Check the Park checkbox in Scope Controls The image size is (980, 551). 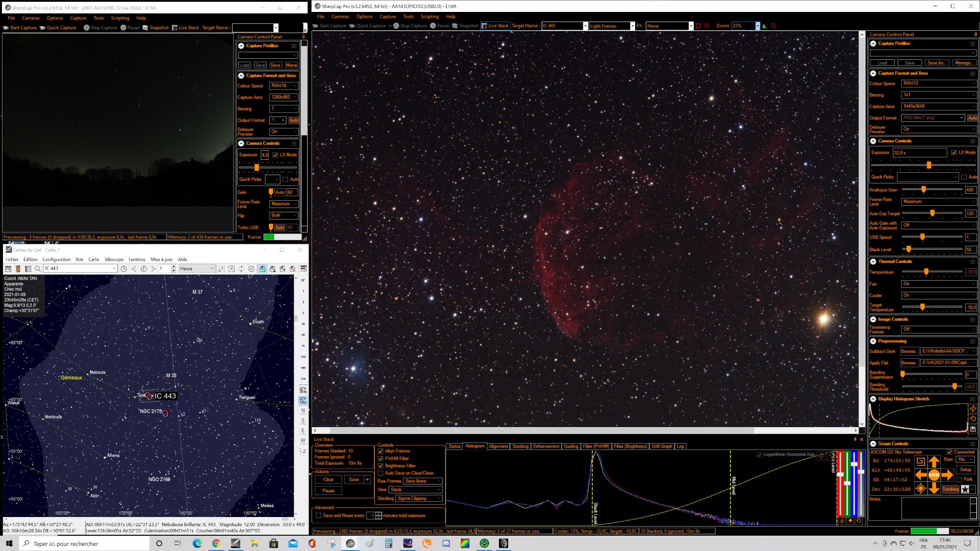pos(958,479)
